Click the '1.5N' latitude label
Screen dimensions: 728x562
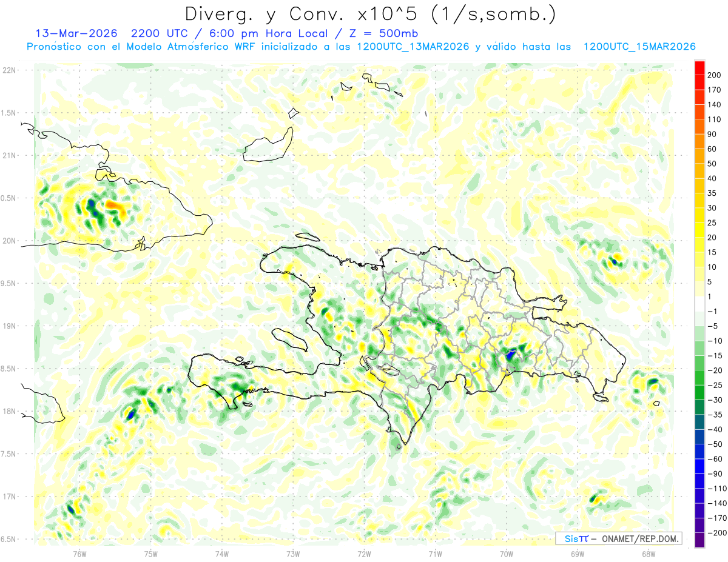[x=9, y=113]
